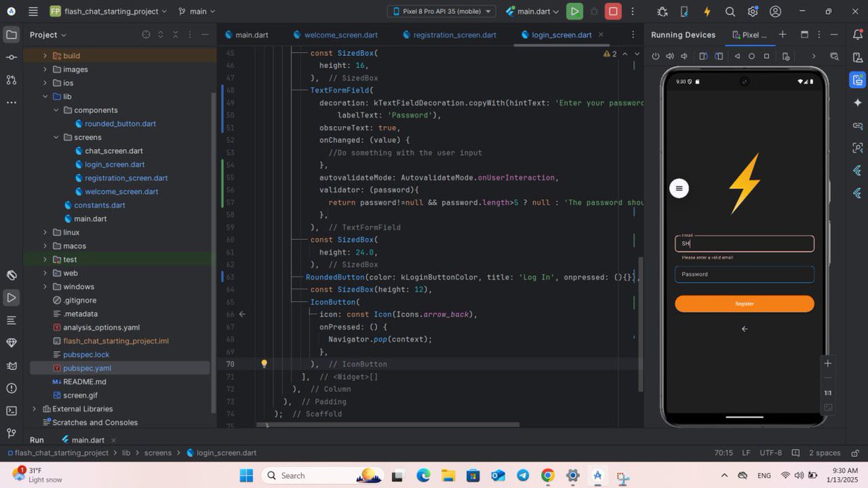Click the Password field in emulator
The width and height of the screenshot is (868, 488).
pos(744,274)
